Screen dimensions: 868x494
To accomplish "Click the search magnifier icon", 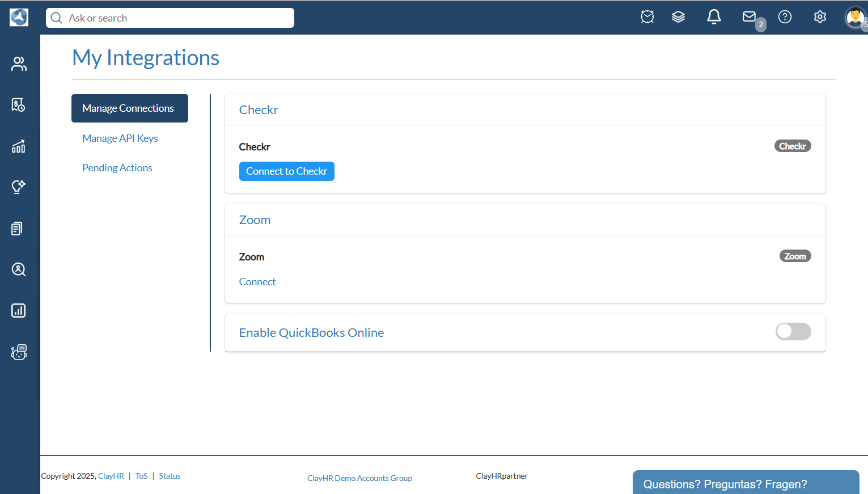I will 57,18.
